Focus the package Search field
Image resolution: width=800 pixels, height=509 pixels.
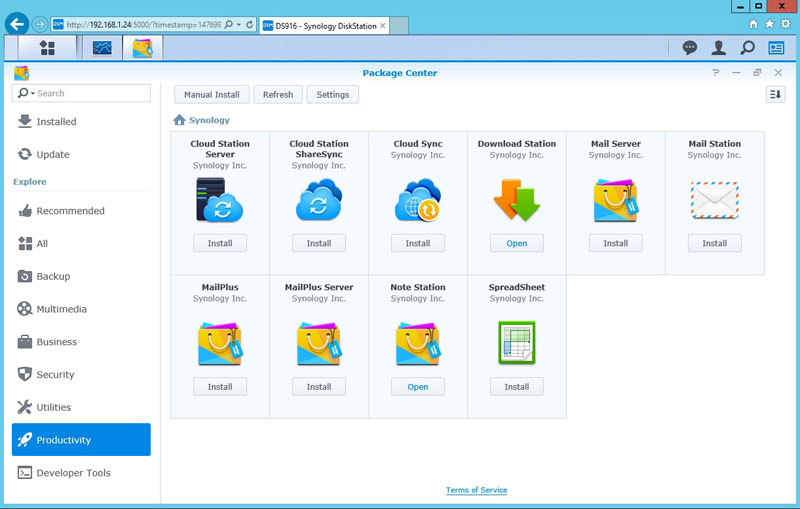81,93
